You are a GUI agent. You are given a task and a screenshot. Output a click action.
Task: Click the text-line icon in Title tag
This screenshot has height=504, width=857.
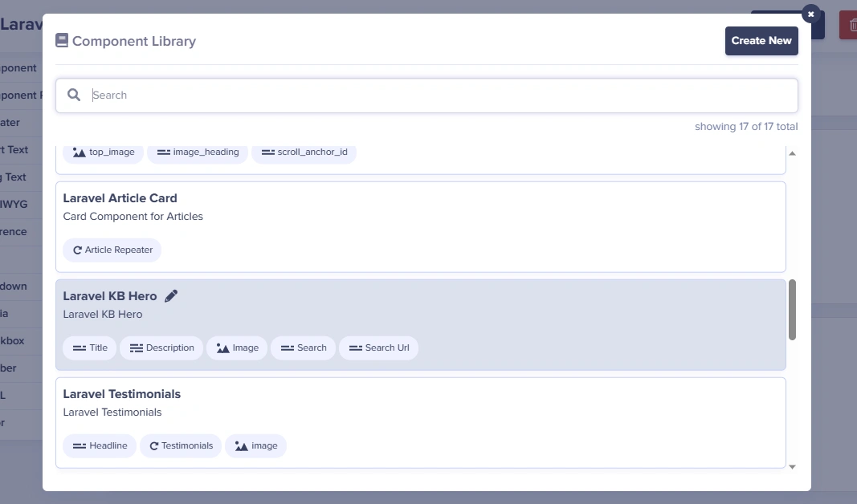coord(80,348)
